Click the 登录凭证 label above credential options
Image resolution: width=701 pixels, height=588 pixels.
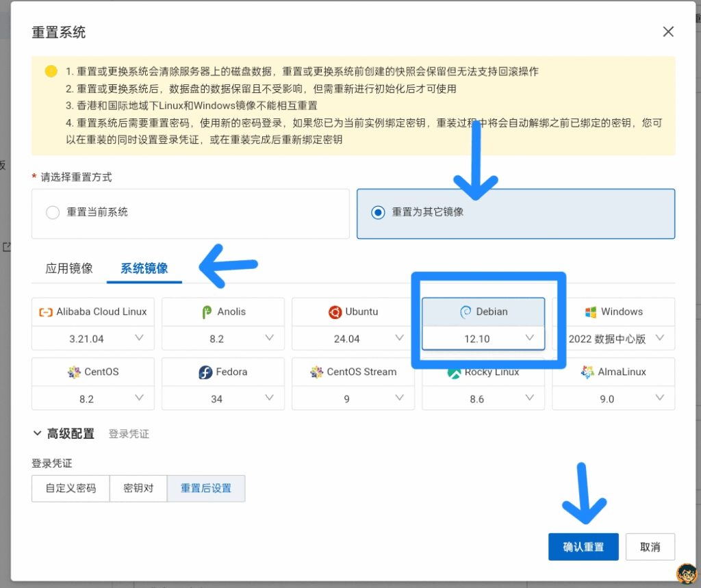[52, 463]
